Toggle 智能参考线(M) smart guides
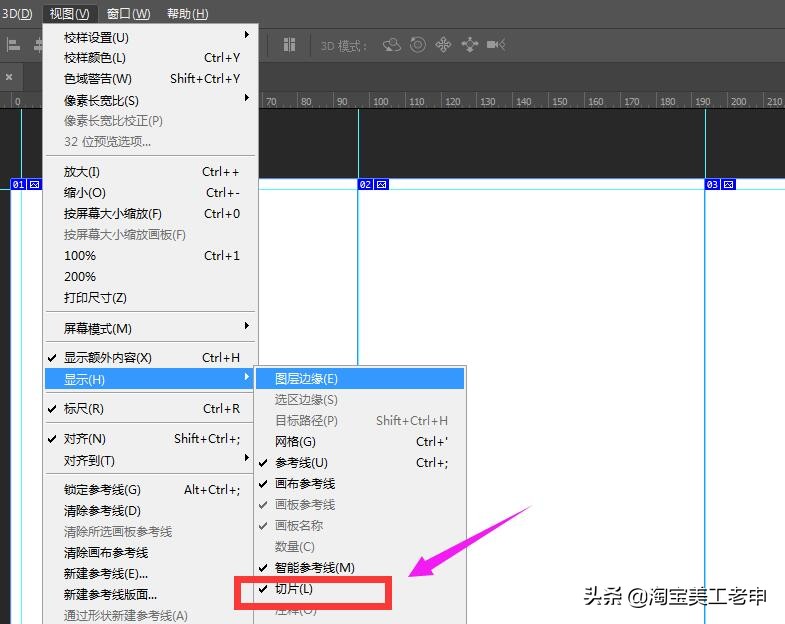 point(360,567)
